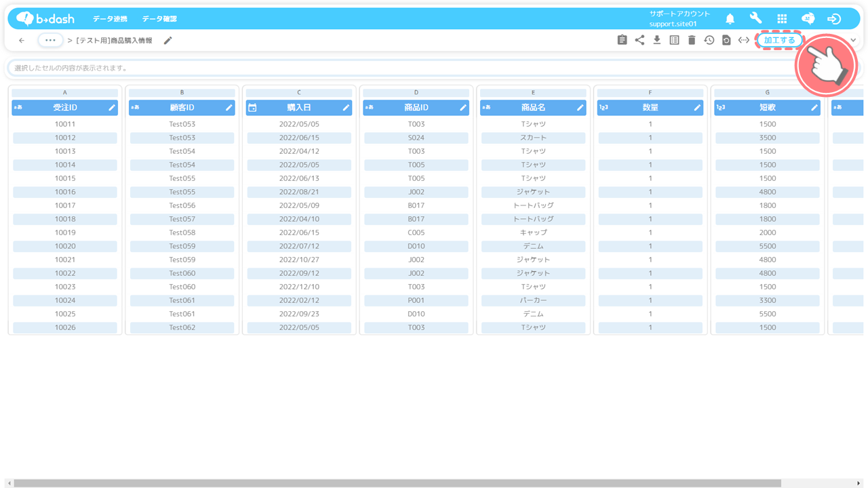Select cell 3300 in 短歌
Screen dimensions: 868x488
[768, 300]
